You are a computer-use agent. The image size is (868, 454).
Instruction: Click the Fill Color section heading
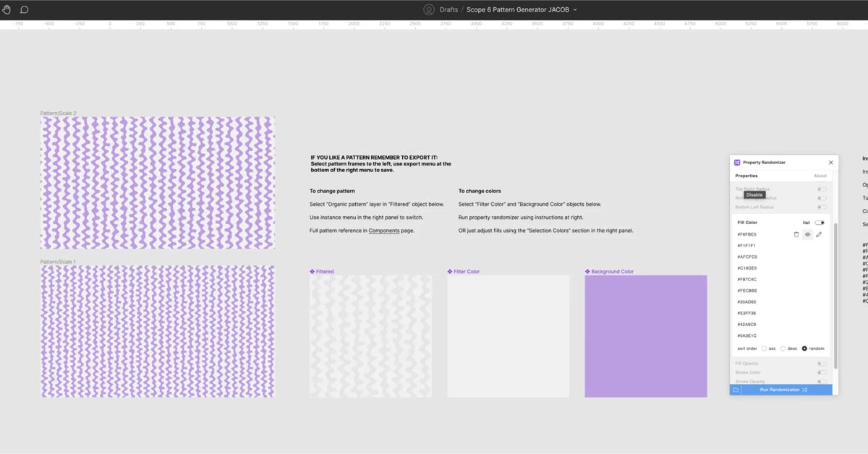pos(747,223)
